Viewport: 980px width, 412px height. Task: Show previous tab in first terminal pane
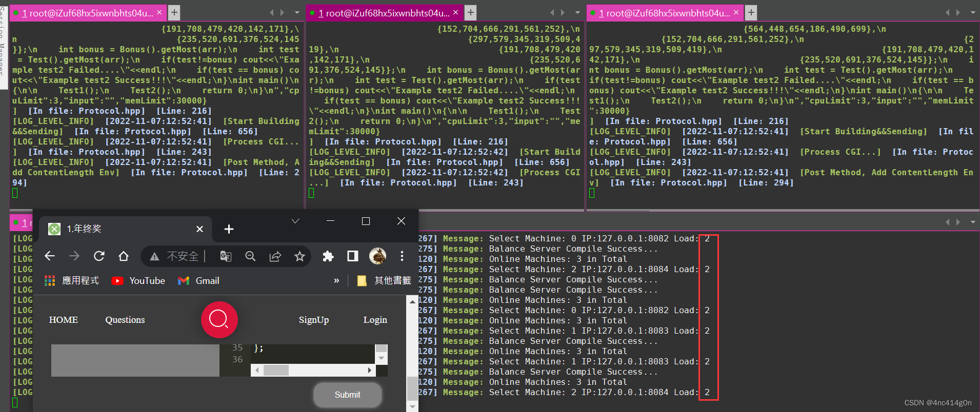pyautogui.click(x=272, y=12)
